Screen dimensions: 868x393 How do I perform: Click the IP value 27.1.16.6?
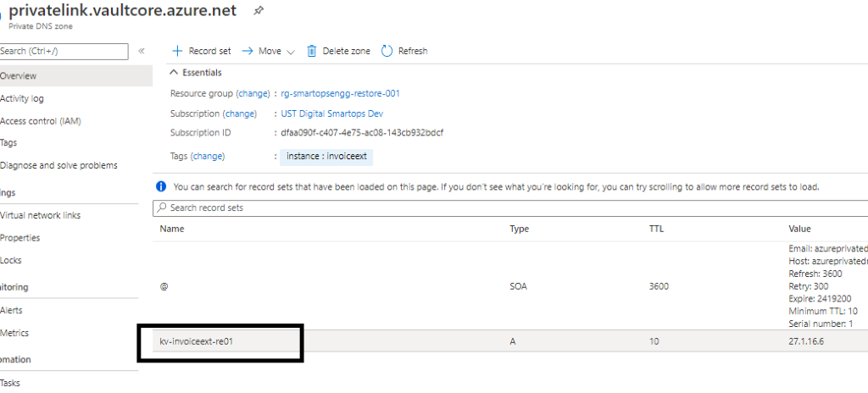point(807,341)
